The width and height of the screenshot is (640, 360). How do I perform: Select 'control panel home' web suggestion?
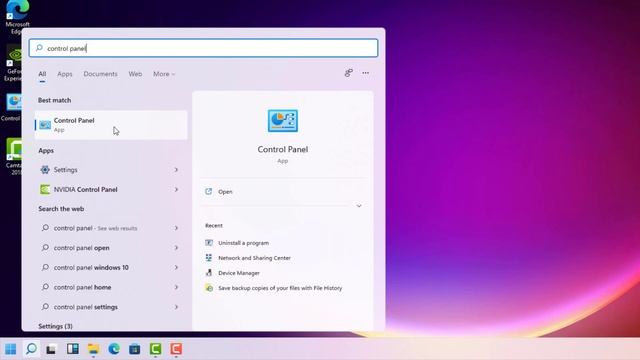(x=82, y=287)
